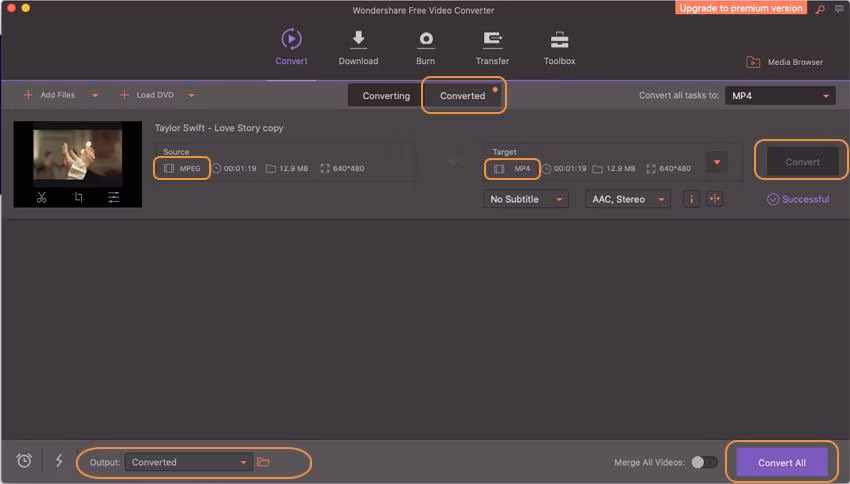Click the compress video icon beside the info icon

tap(714, 199)
